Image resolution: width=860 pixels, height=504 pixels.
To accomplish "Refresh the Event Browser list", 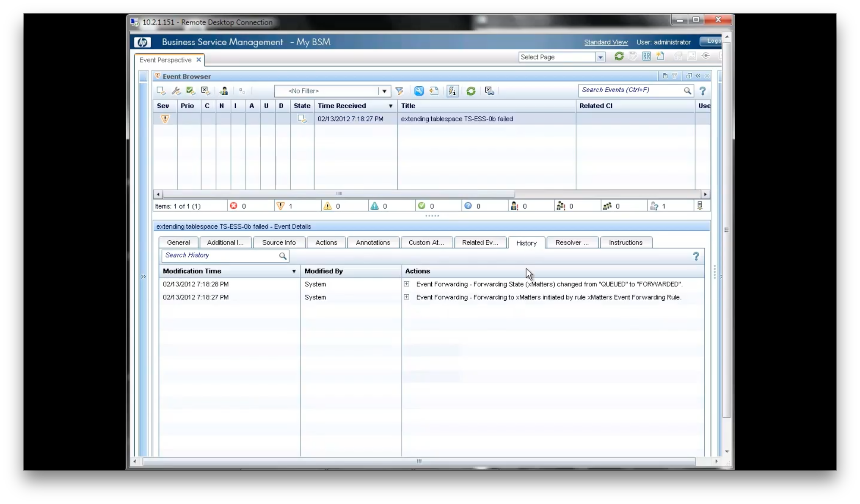I will tap(471, 90).
